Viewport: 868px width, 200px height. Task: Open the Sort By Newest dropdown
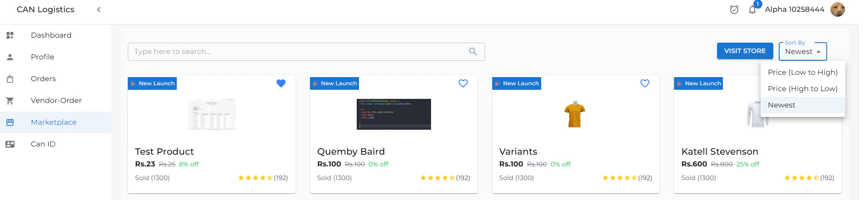[803, 51]
